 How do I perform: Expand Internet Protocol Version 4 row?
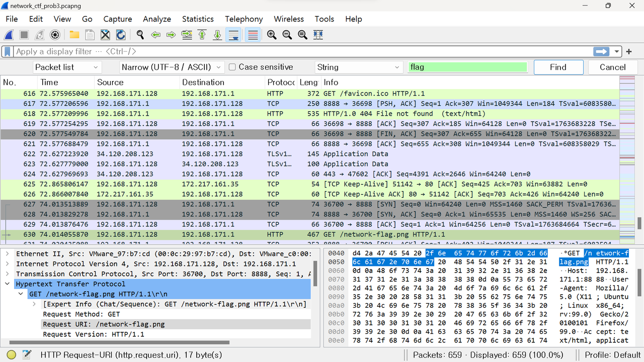pyautogui.click(x=8, y=264)
